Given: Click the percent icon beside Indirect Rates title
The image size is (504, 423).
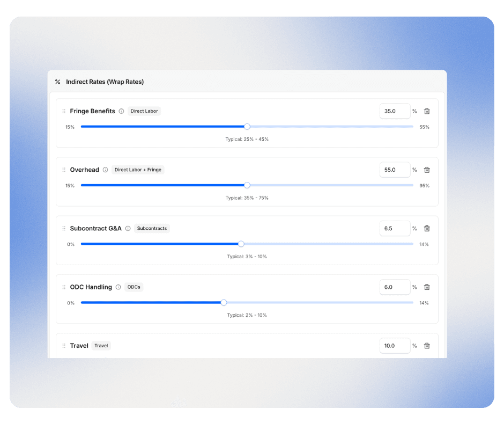Looking at the screenshot, I should 57,82.
